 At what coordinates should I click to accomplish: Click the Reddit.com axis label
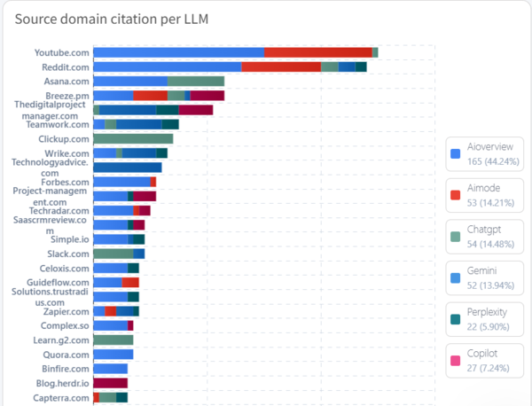(x=66, y=67)
